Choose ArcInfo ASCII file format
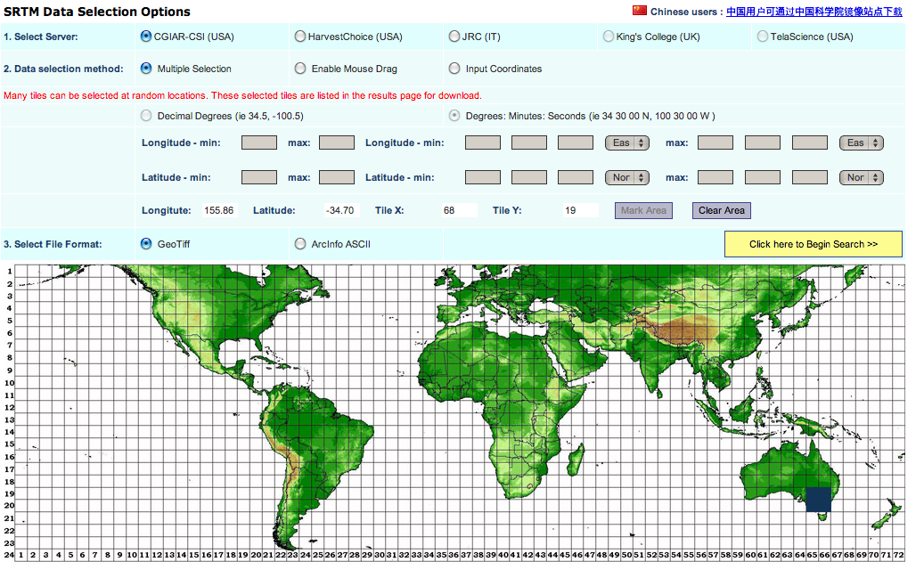924x578 pixels. 300,244
